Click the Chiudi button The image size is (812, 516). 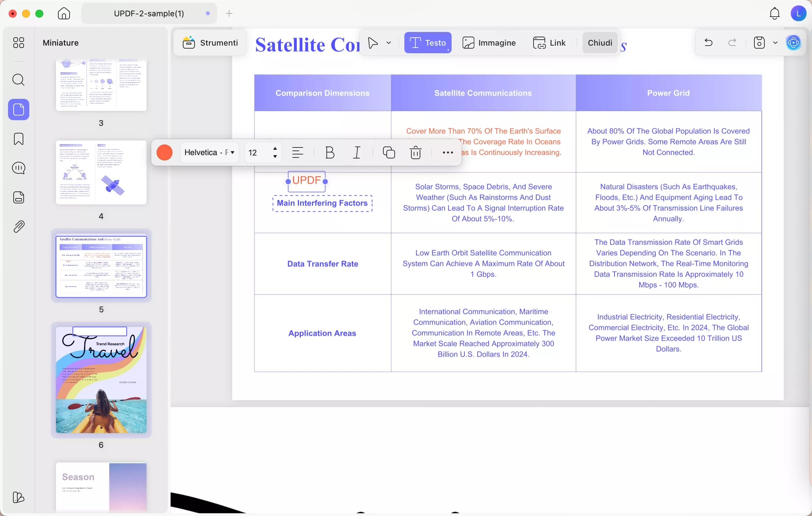click(600, 43)
